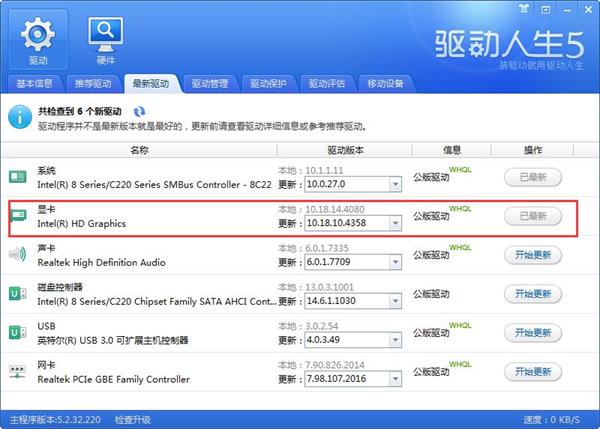Open the title bar main menu icon
Screen dimensions: 600x429
point(544,6)
